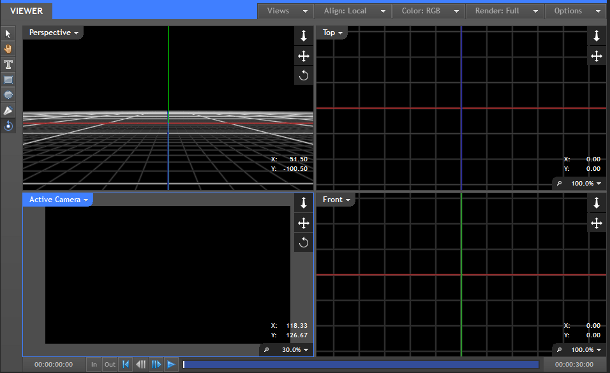This screenshot has height=373, width=610.
Task: Open the Render: Full menu
Action: [x=505, y=11]
